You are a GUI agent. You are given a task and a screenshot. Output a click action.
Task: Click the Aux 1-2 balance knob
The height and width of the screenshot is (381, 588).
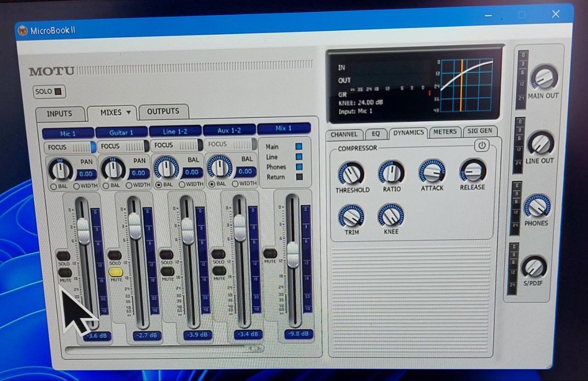[220, 166]
